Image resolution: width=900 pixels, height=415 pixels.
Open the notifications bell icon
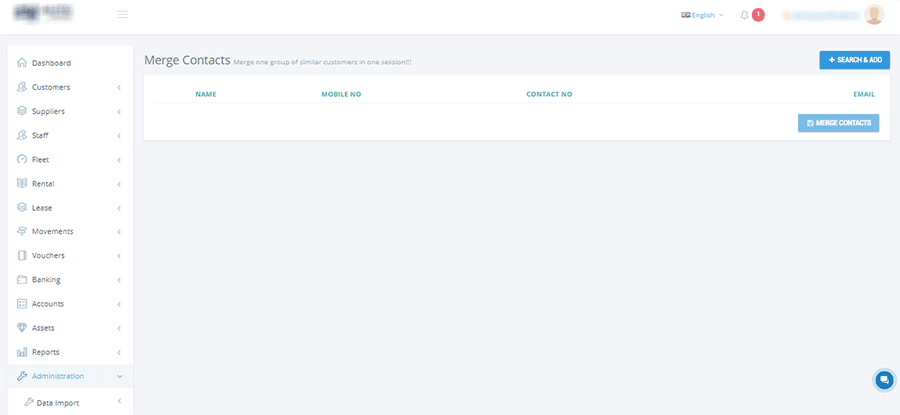coord(744,15)
